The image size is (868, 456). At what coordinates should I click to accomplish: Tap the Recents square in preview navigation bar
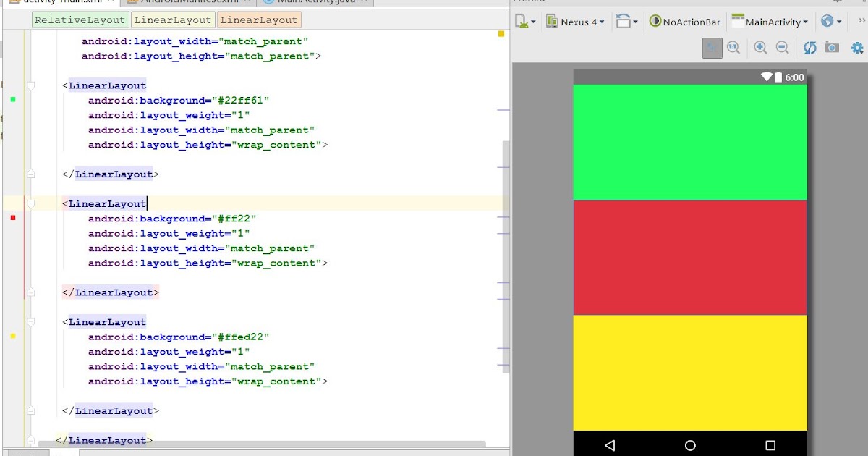[x=770, y=445]
